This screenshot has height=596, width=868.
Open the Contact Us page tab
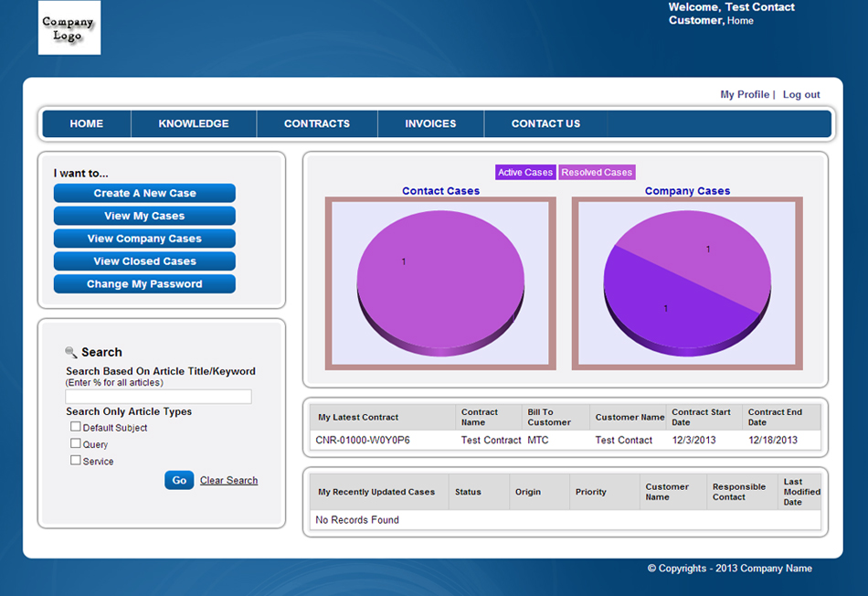[545, 124]
